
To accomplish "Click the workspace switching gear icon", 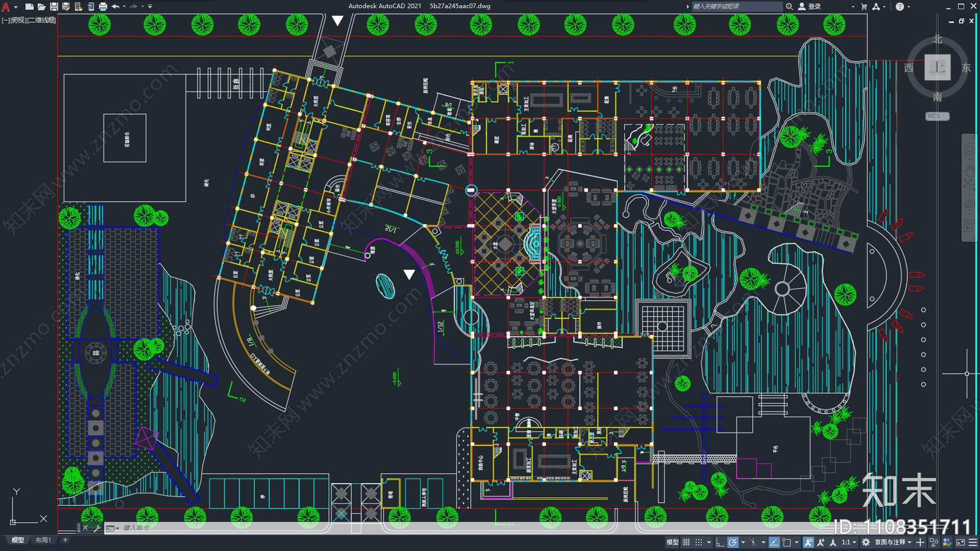I will 865,542.
